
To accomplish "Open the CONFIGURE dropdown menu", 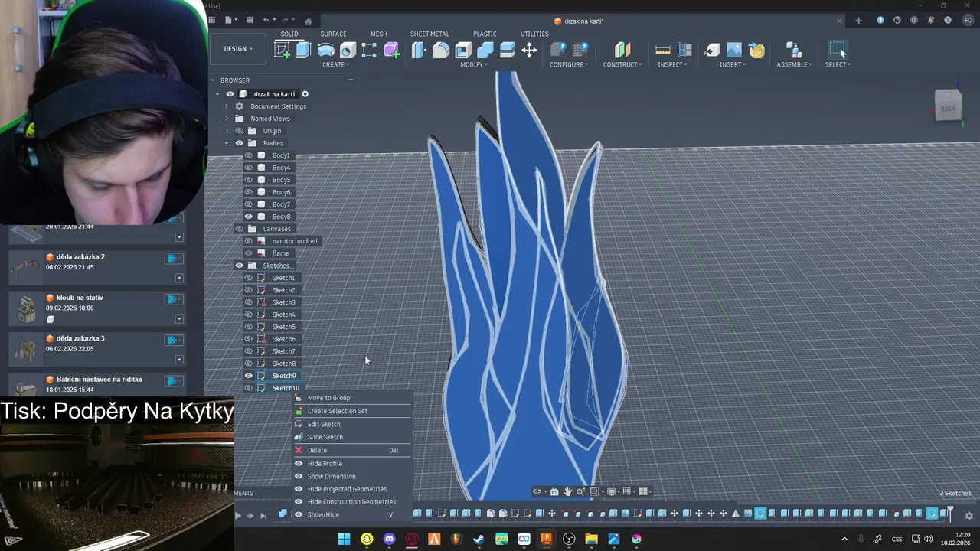I will click(568, 64).
